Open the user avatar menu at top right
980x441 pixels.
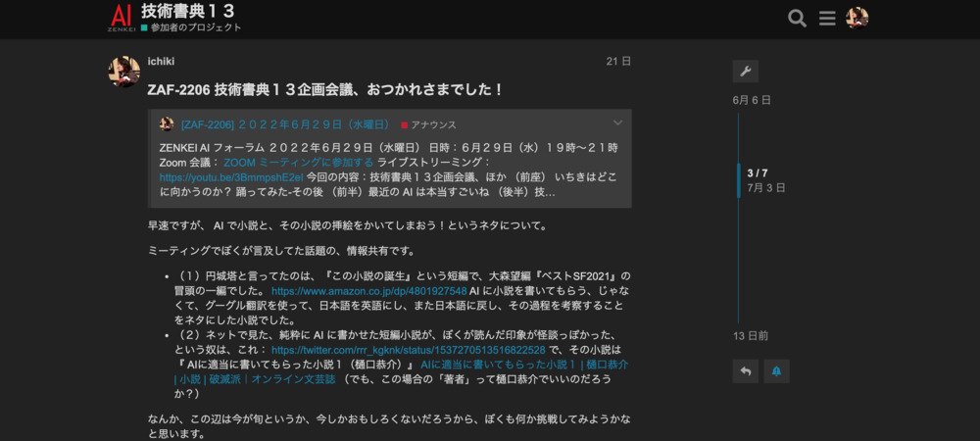point(857,19)
